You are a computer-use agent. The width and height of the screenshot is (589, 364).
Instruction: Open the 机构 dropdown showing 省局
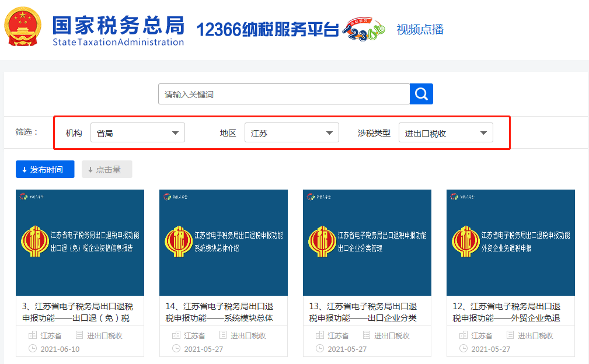tap(138, 132)
